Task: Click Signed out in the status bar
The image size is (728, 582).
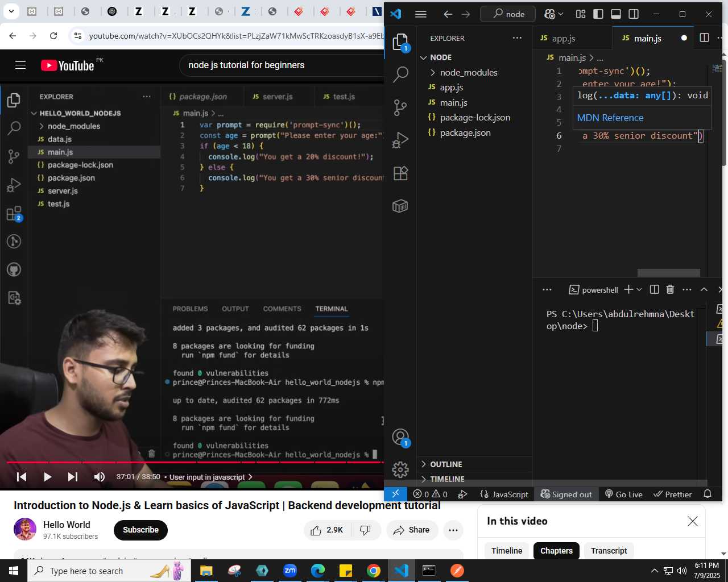Action: coord(566,494)
